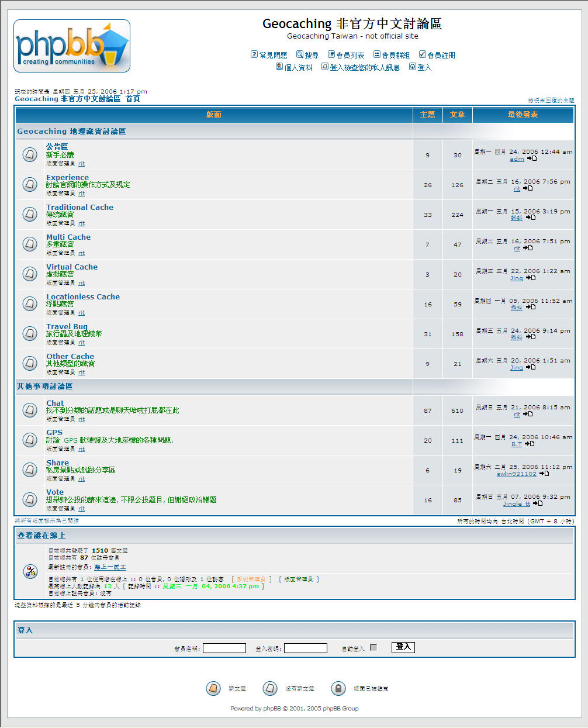Open the GPS forum link
The width and height of the screenshot is (588, 728).
[x=54, y=432]
